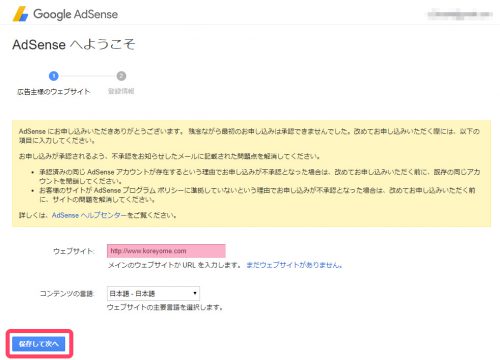Open the 広告主様のウェブサイト step label
This screenshot has height=360, width=500.
click(x=54, y=92)
